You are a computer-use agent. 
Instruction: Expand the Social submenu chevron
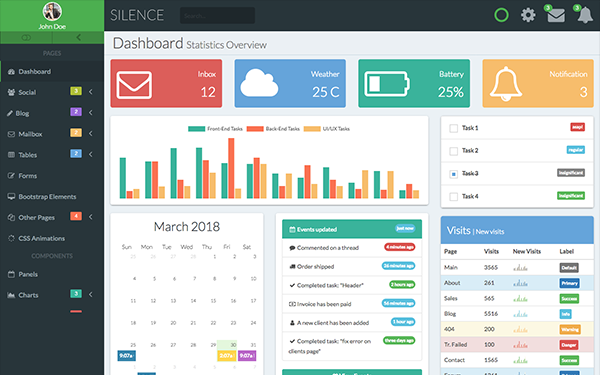(x=91, y=92)
